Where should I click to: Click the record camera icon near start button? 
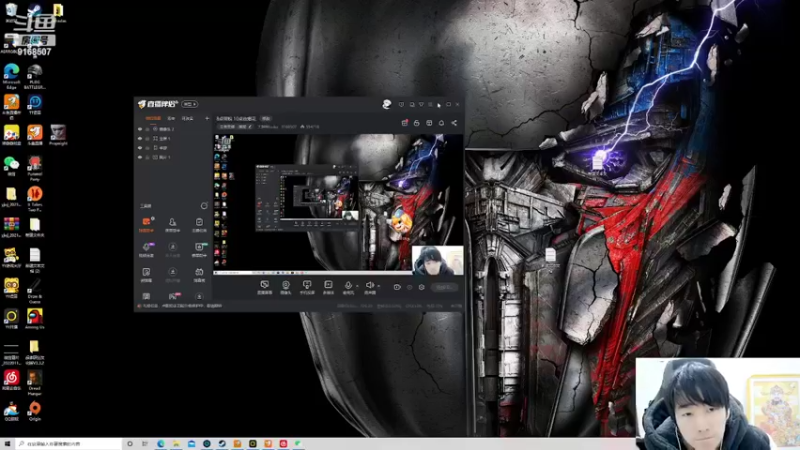tap(397, 287)
